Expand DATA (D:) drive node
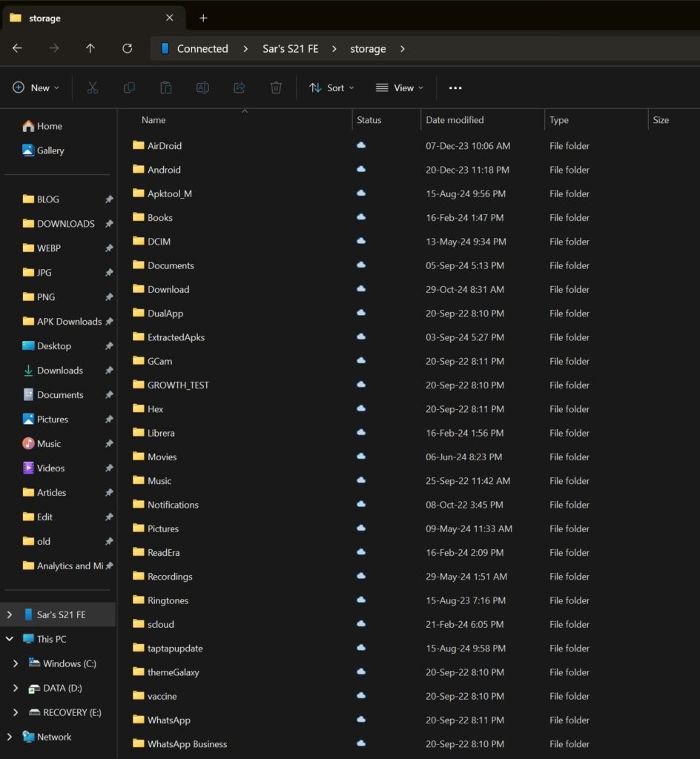Screen dimensions: 700x759 pos(16,688)
